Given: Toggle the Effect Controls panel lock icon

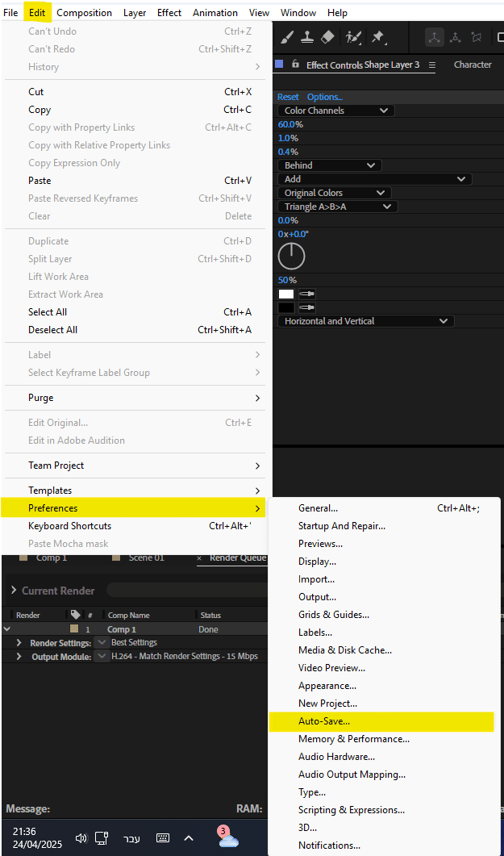Looking at the screenshot, I should (295, 65).
